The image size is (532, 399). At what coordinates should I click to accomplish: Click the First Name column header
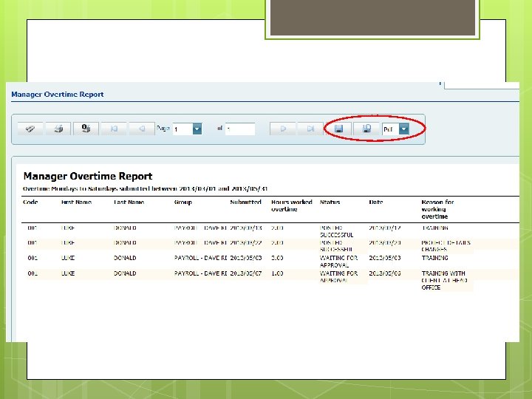(x=76, y=202)
